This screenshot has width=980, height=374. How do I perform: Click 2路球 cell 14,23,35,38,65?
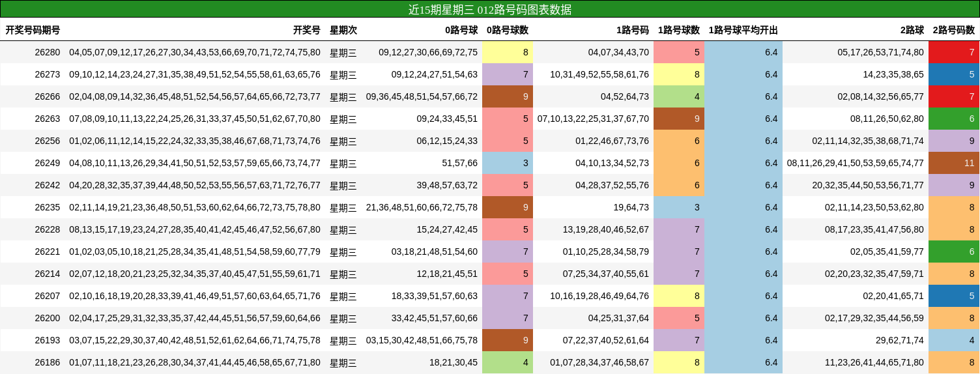coord(893,74)
